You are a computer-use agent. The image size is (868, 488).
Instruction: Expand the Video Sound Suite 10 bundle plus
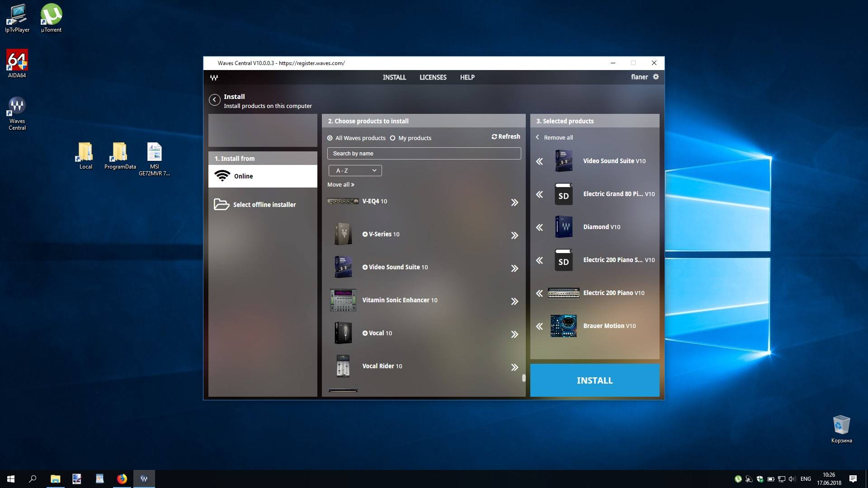[365, 267]
